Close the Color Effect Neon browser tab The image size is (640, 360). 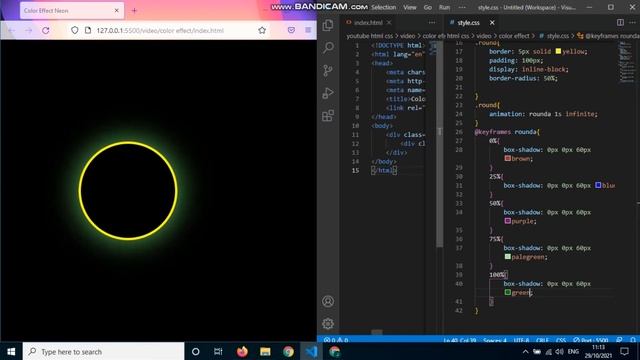tap(117, 11)
